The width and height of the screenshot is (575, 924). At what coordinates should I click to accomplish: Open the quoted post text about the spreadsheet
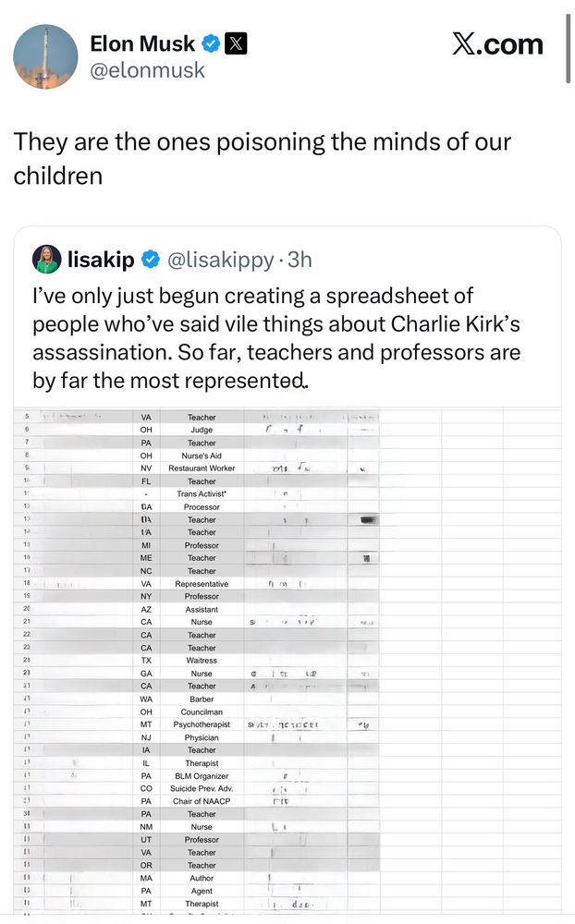click(276, 339)
